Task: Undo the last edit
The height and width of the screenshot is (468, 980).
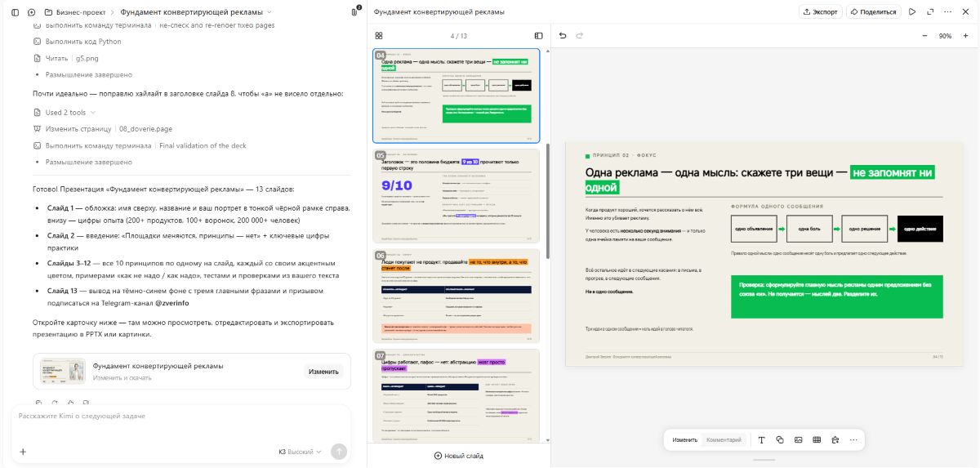Action: (x=563, y=36)
